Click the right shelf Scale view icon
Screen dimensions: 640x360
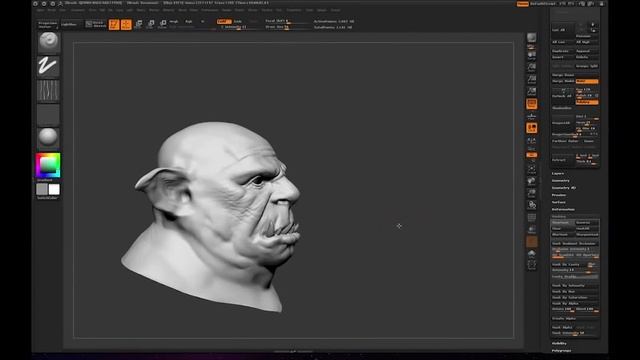click(x=531, y=193)
